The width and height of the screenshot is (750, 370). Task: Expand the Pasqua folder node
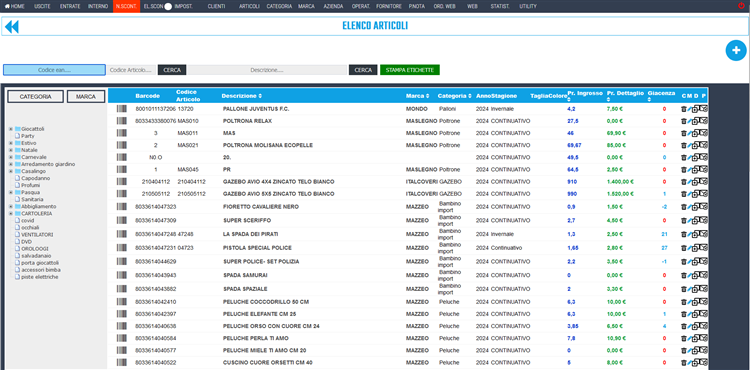pyautogui.click(x=11, y=192)
